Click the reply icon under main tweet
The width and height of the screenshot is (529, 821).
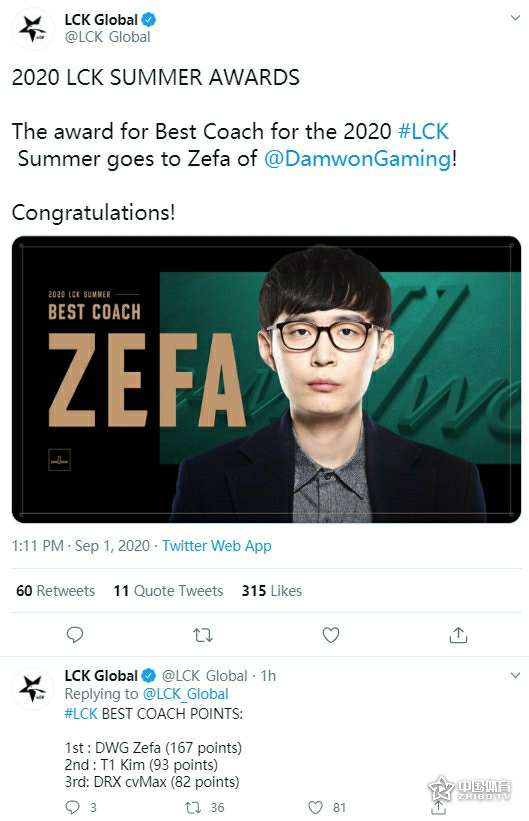click(75, 635)
